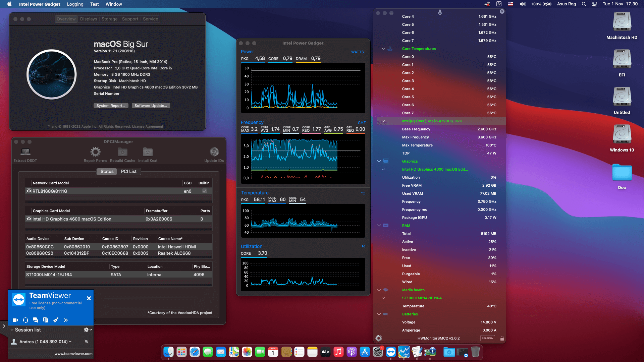Click Machintosh HD desktop drive icon
This screenshot has height=362, width=644.
pyautogui.click(x=622, y=22)
